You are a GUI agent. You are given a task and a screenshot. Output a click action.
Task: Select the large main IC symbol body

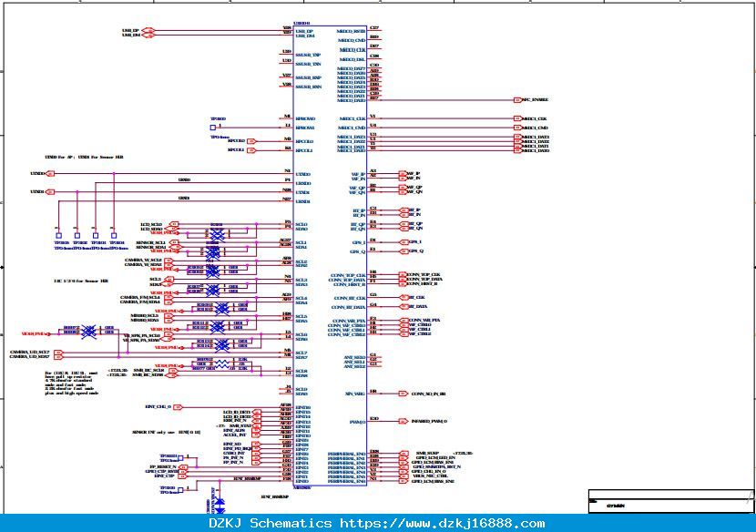(330, 256)
